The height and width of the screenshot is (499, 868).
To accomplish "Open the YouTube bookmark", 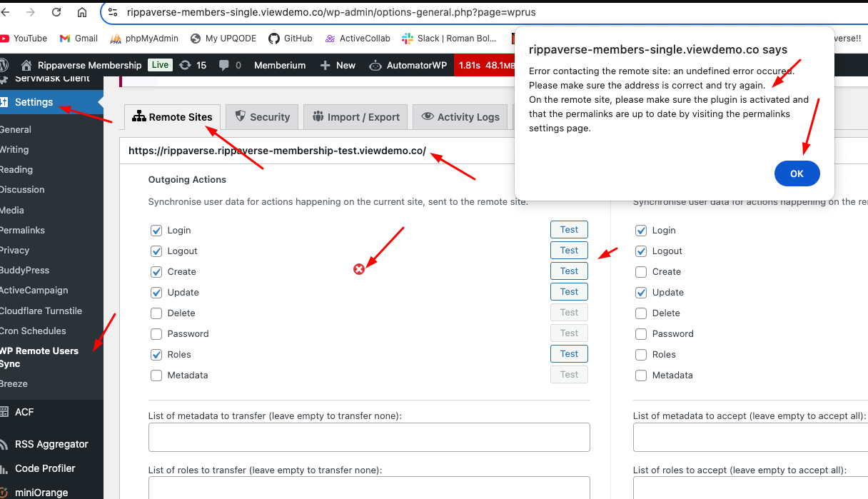I will (24, 39).
